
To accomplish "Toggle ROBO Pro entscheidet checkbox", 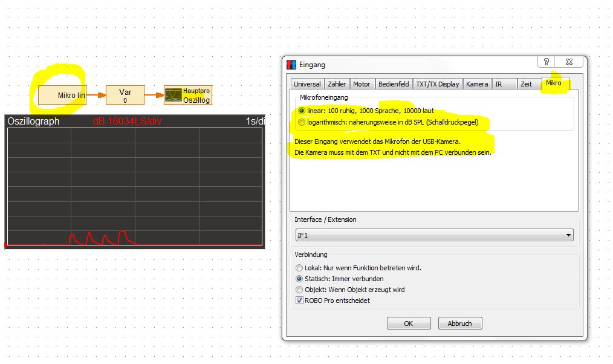I will pos(299,301).
